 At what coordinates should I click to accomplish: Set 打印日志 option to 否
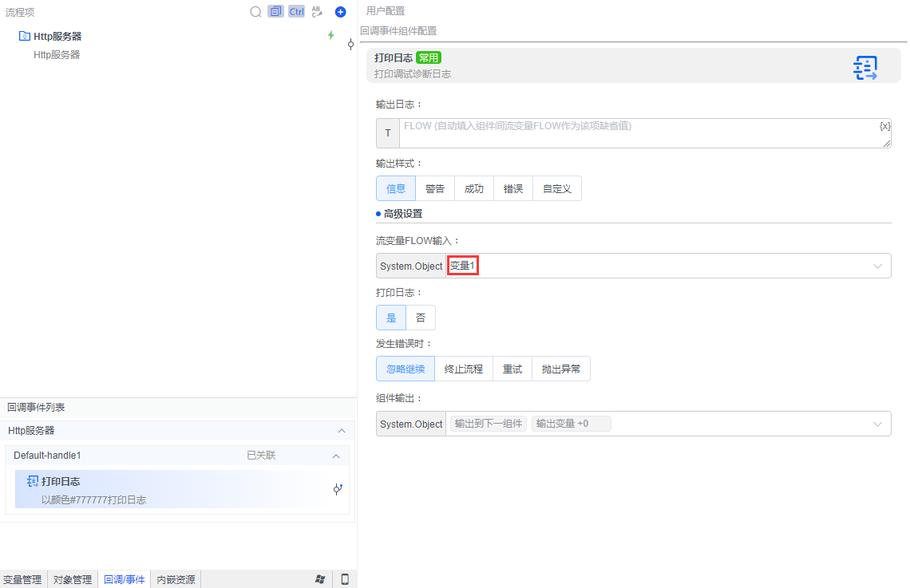(421, 317)
